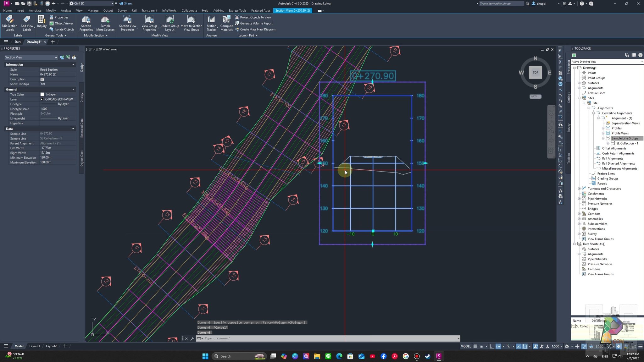
Task: Click True Color ByLayer swatch
Action: (x=42, y=94)
